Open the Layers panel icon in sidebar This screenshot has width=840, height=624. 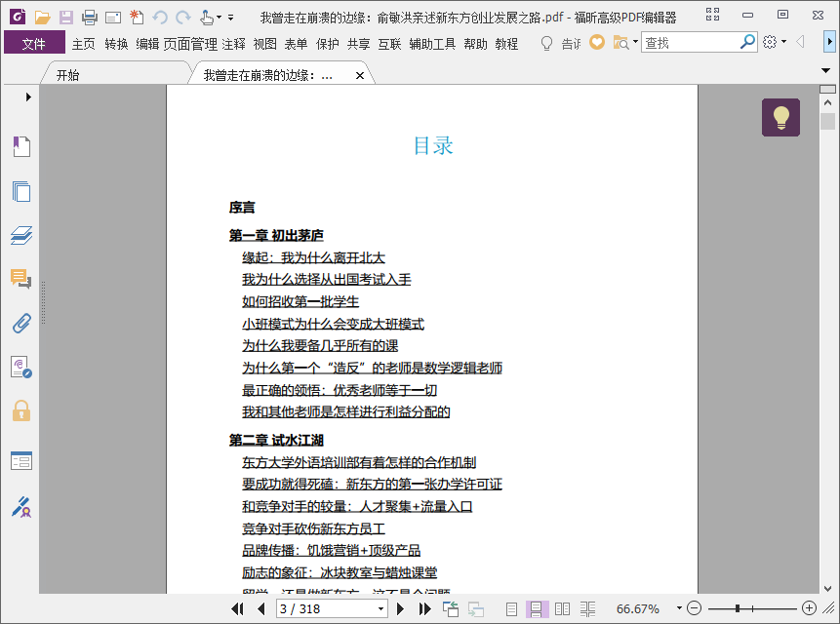point(21,236)
